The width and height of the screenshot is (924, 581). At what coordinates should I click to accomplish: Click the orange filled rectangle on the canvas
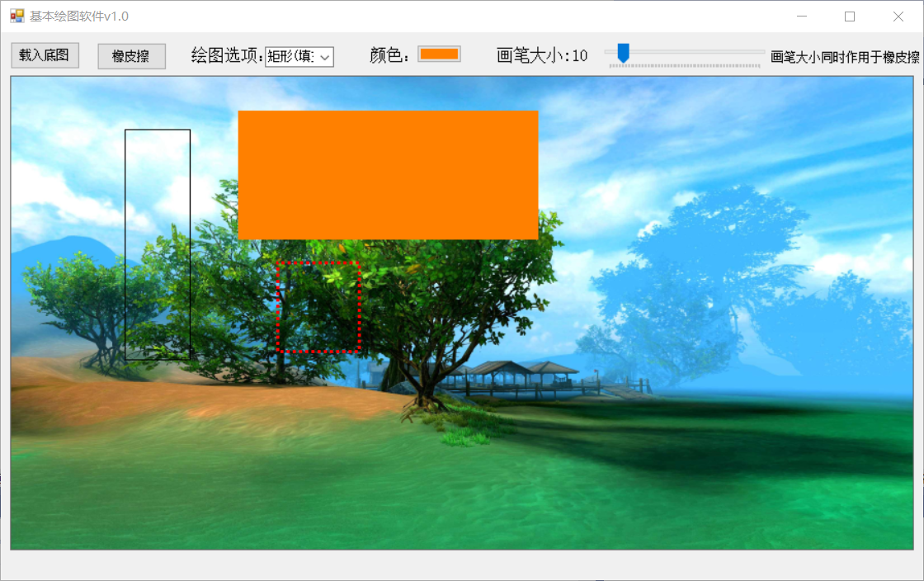[x=388, y=173]
